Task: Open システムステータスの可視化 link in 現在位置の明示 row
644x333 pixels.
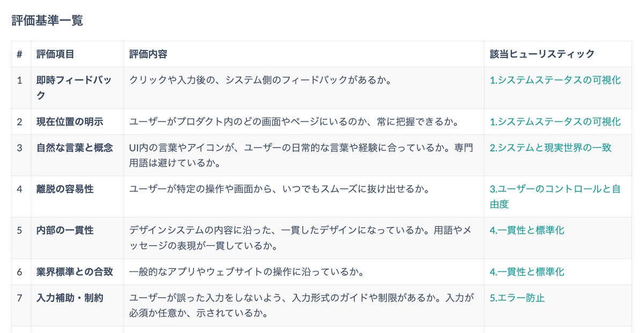Action: (555, 122)
